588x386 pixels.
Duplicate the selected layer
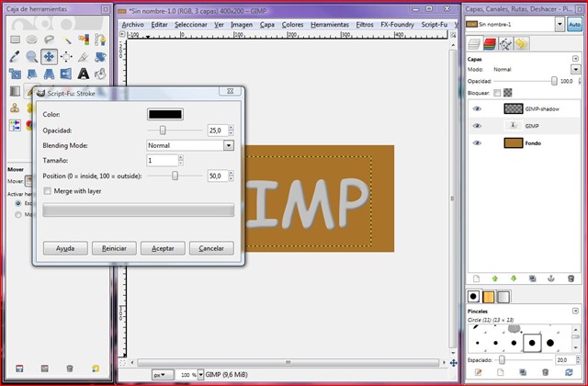[x=533, y=278]
